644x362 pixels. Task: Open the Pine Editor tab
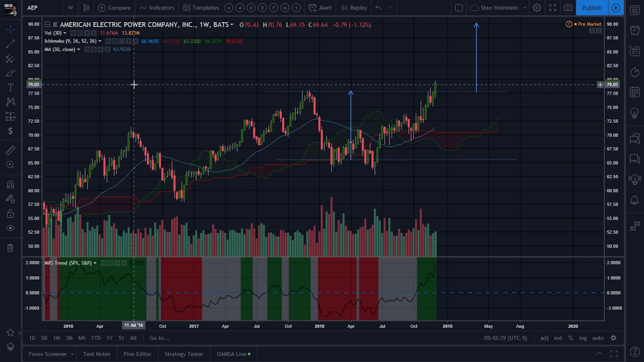click(137, 354)
